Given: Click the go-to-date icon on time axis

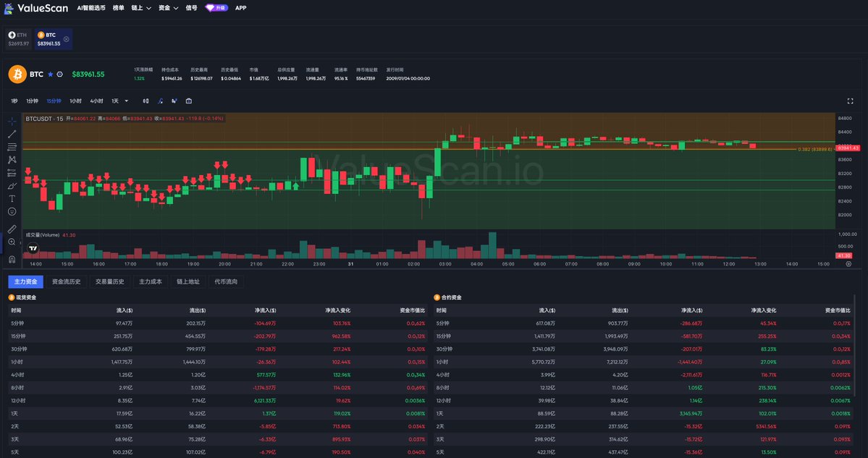Looking at the screenshot, I should pos(848,264).
